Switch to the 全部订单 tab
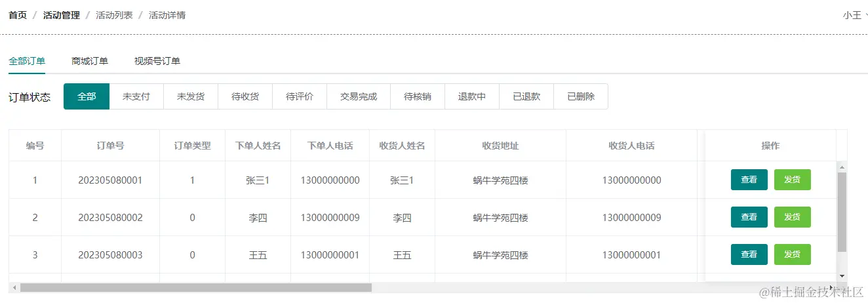Image resolution: width=868 pixels, height=303 pixels. click(x=27, y=61)
